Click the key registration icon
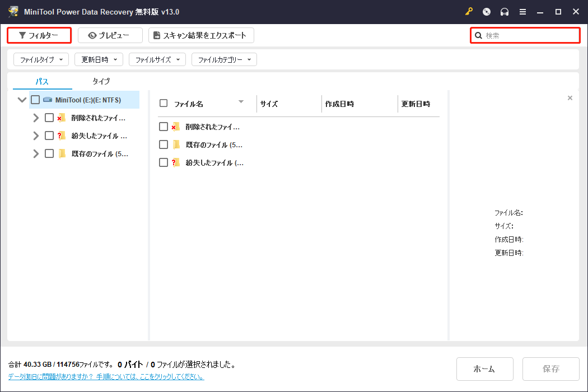This screenshot has width=588, height=392. (469, 12)
